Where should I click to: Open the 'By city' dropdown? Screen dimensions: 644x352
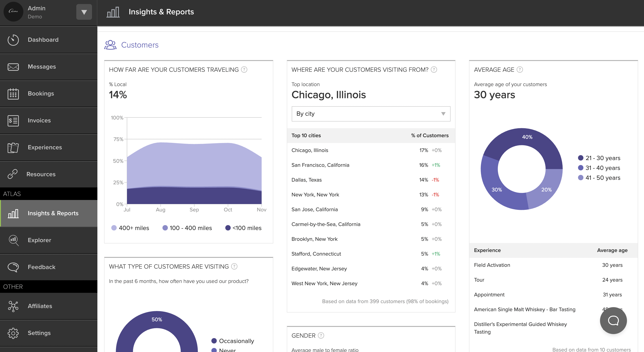tap(371, 114)
